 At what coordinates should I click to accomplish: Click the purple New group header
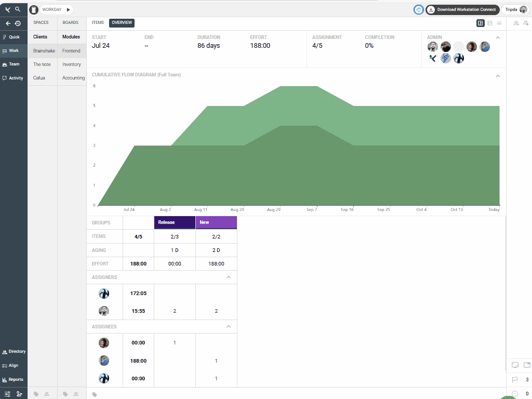coord(216,222)
